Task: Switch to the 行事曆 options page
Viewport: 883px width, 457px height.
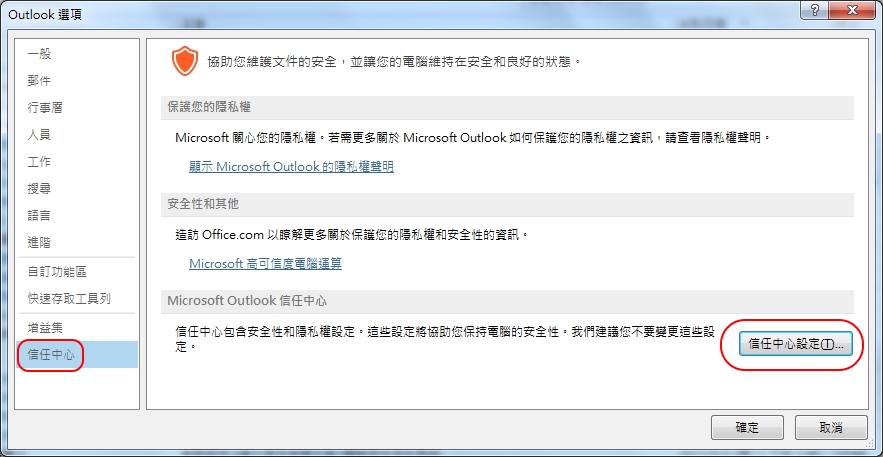Action: (x=77, y=107)
